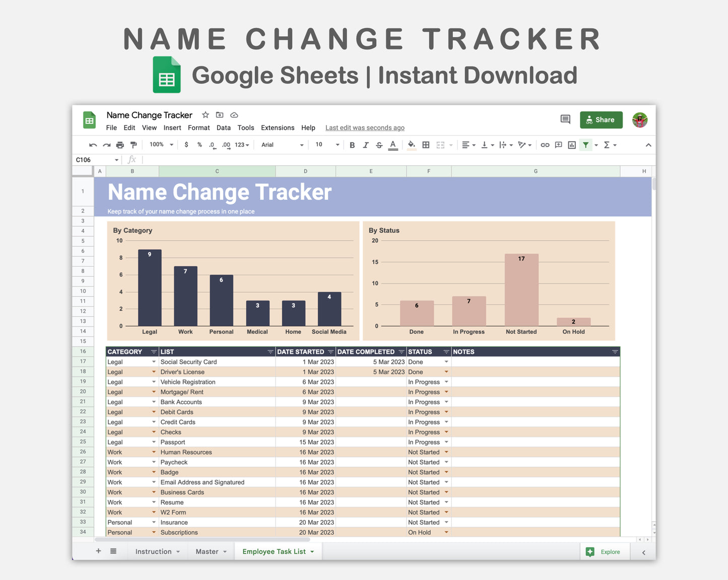The width and height of the screenshot is (728, 580).
Task: Open the Legal category dropdown for Driver's License row
Action: pos(154,372)
